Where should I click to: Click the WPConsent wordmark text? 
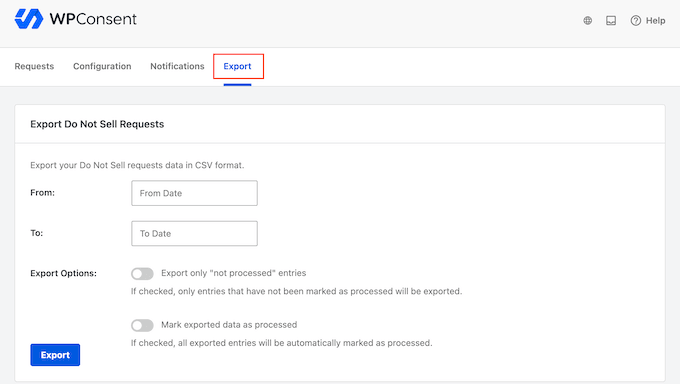pyautogui.click(x=93, y=19)
